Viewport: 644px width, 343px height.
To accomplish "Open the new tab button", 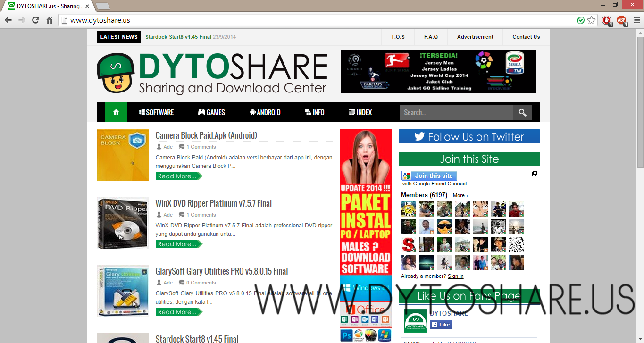I will pos(102,6).
